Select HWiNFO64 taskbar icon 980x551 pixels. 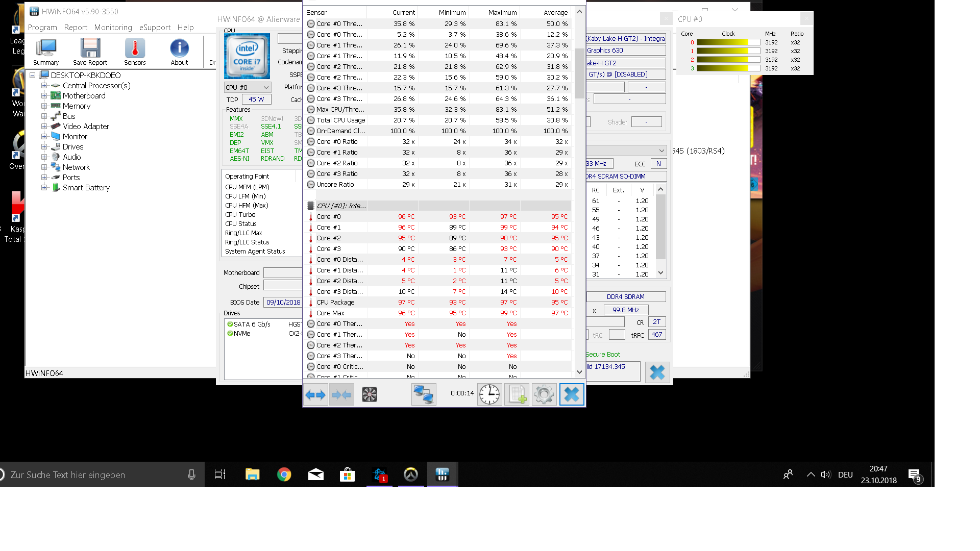tap(443, 475)
